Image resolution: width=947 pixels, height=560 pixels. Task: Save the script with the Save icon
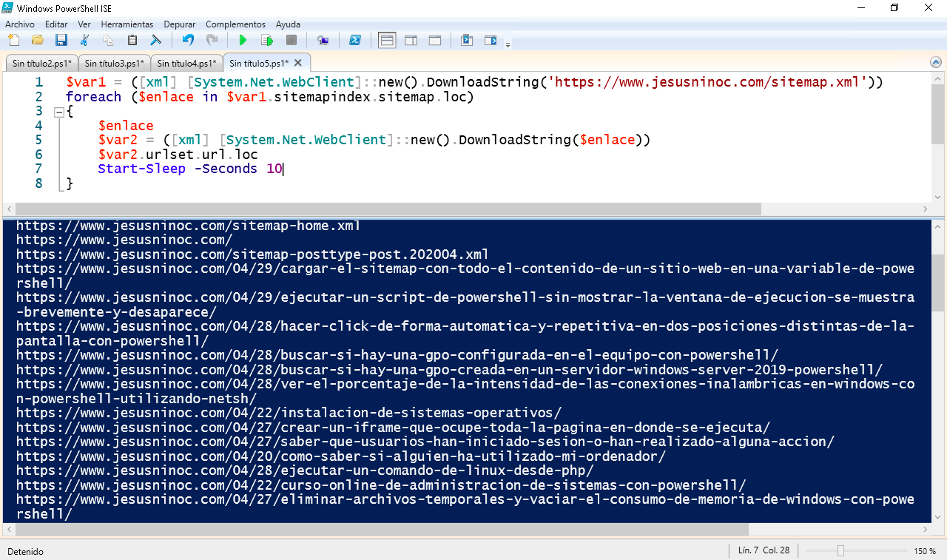(x=61, y=41)
